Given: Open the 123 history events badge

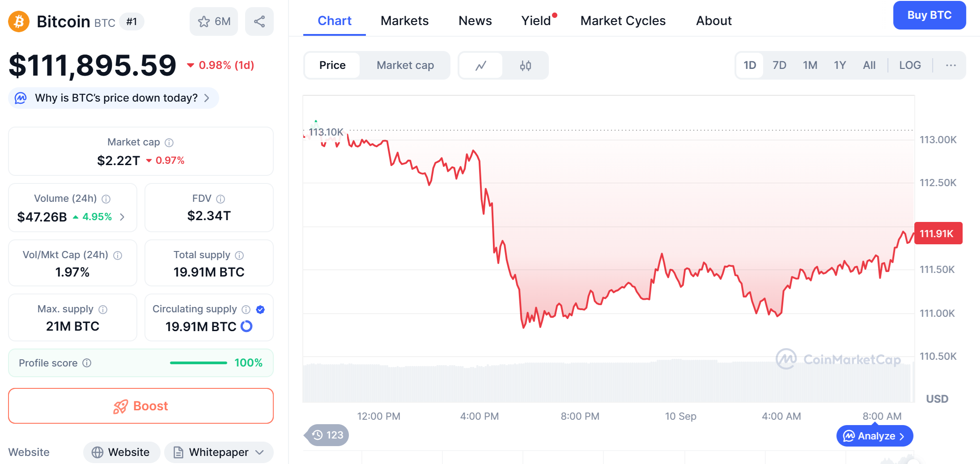Looking at the screenshot, I should click(328, 435).
